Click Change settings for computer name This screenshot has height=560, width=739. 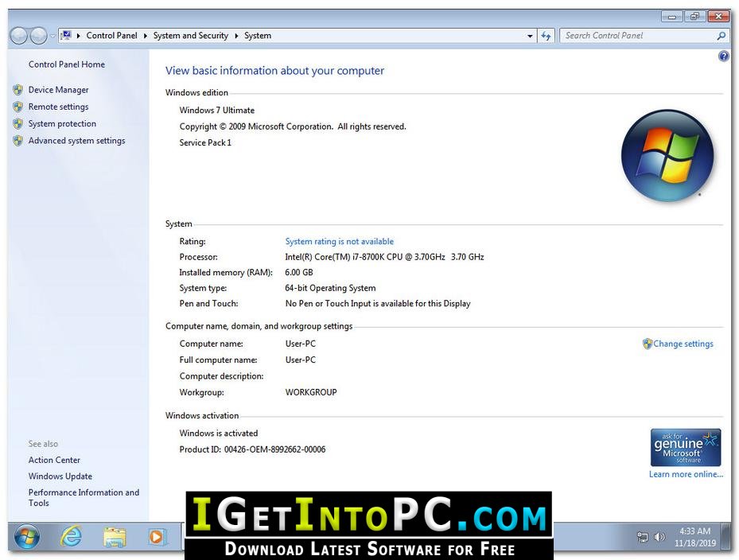683,344
